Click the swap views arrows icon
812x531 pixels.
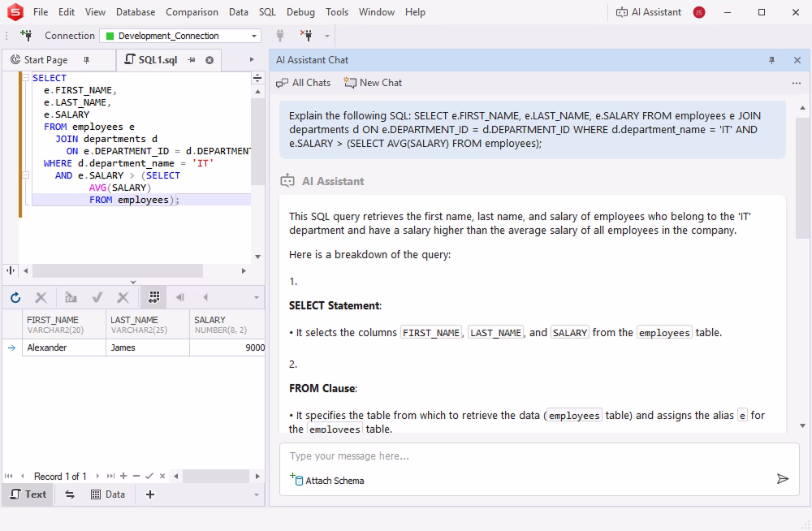(x=69, y=494)
